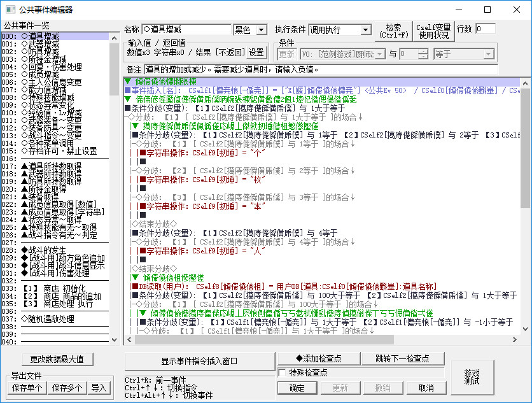Viewport: 532px width, 403px height.
Task: Click command list horizontal scroll left arrow
Action: [129, 339]
